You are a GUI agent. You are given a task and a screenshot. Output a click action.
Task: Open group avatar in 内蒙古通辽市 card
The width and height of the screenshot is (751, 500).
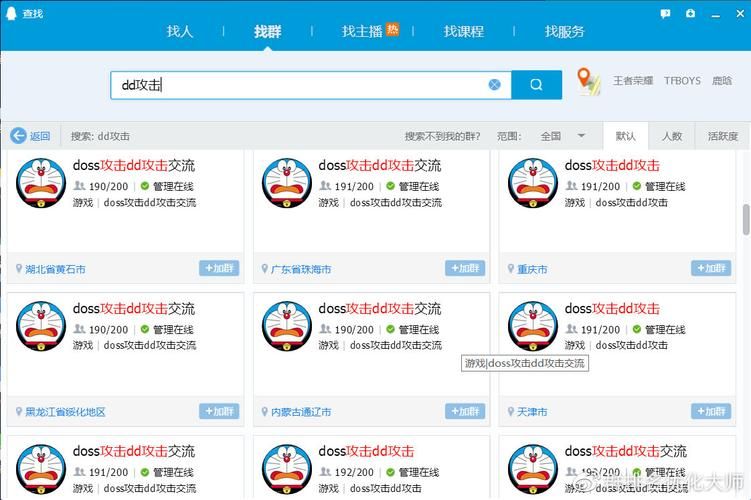[x=287, y=326]
